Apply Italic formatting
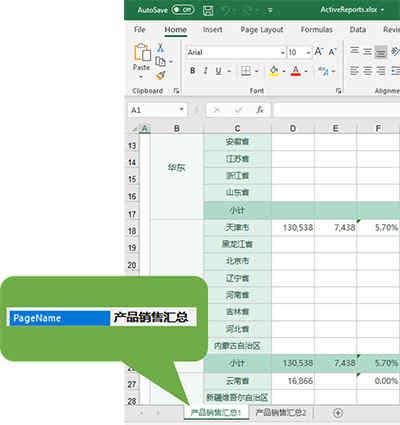Screen dimensions: 400x425 205,71
